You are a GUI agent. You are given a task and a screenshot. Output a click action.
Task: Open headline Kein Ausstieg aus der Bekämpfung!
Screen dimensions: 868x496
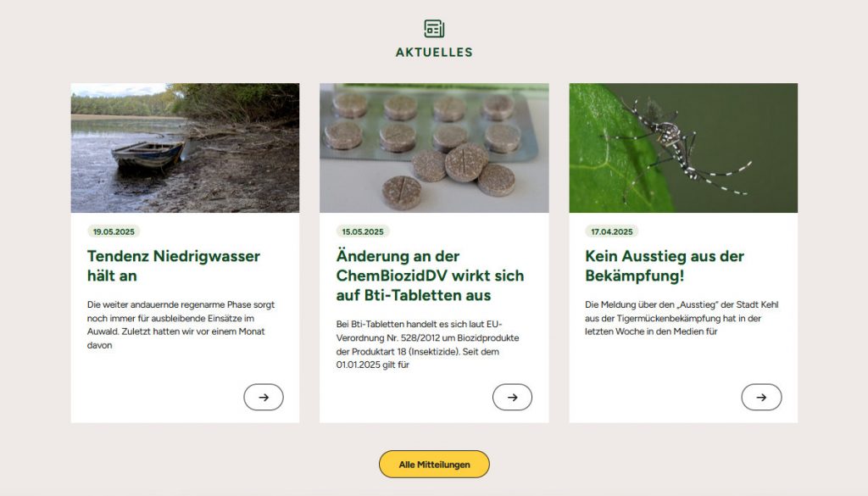[665, 265]
